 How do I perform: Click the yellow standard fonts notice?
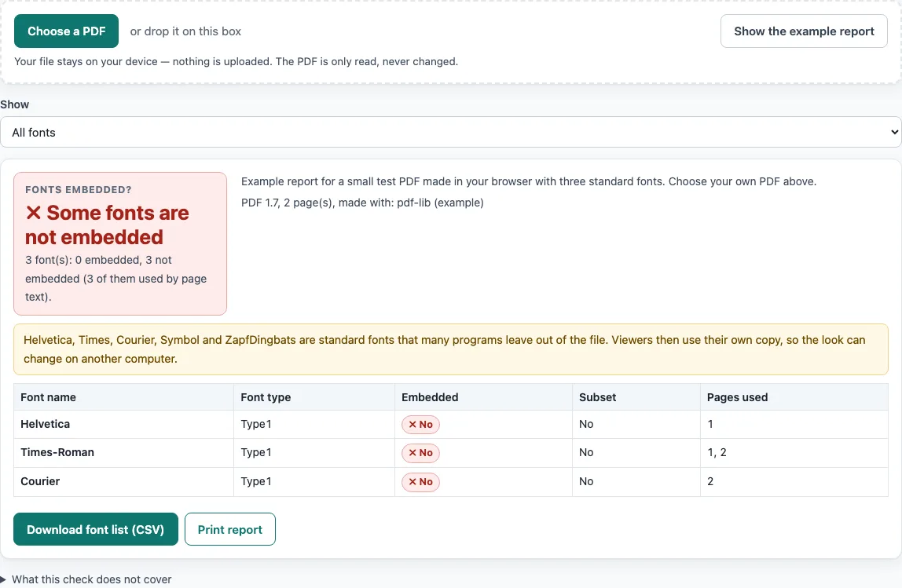pos(451,349)
